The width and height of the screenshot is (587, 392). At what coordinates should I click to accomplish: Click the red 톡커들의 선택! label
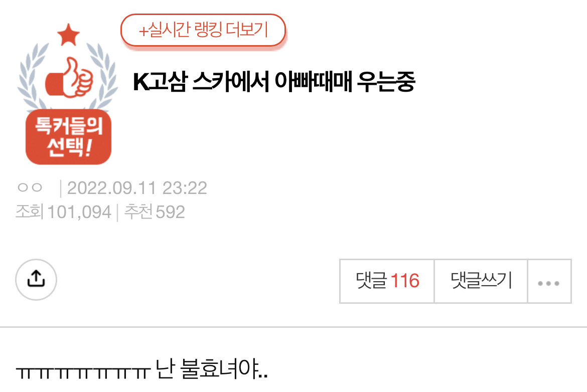point(69,137)
